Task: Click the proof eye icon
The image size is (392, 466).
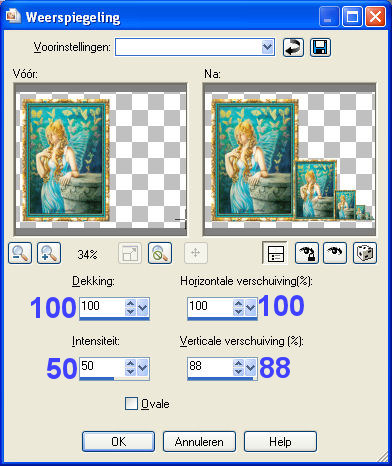Action: (335, 253)
